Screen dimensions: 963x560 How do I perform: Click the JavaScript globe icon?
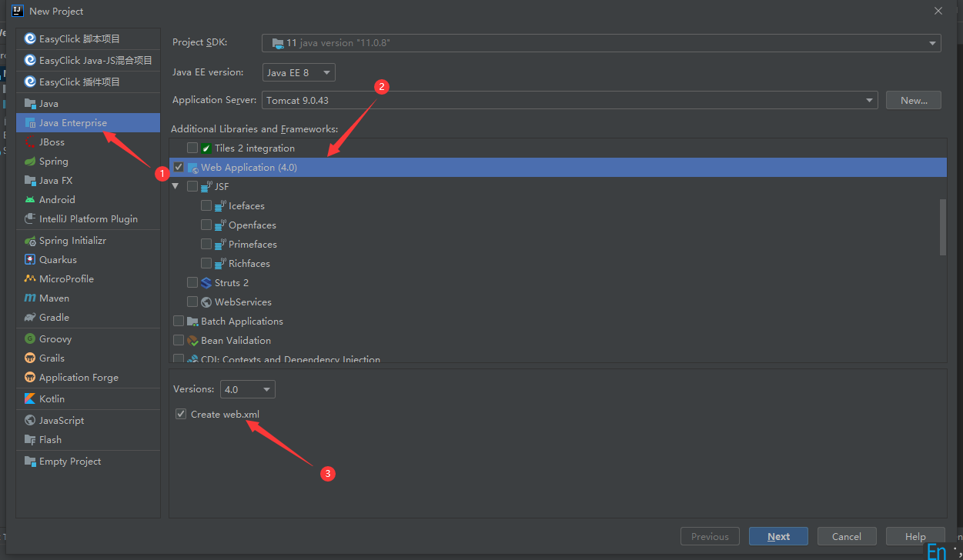point(30,421)
